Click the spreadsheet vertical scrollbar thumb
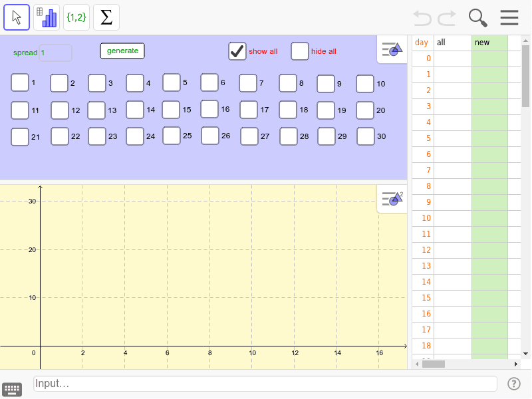Image resolution: width=532 pixels, height=399 pixels. pos(525,76)
